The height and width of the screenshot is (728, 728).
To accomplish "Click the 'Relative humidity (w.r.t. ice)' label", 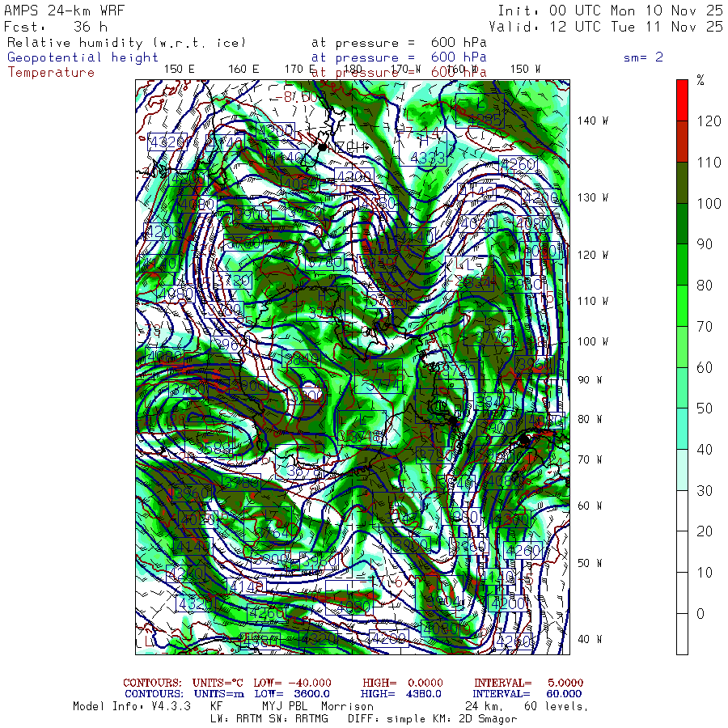I will click(x=126, y=43).
